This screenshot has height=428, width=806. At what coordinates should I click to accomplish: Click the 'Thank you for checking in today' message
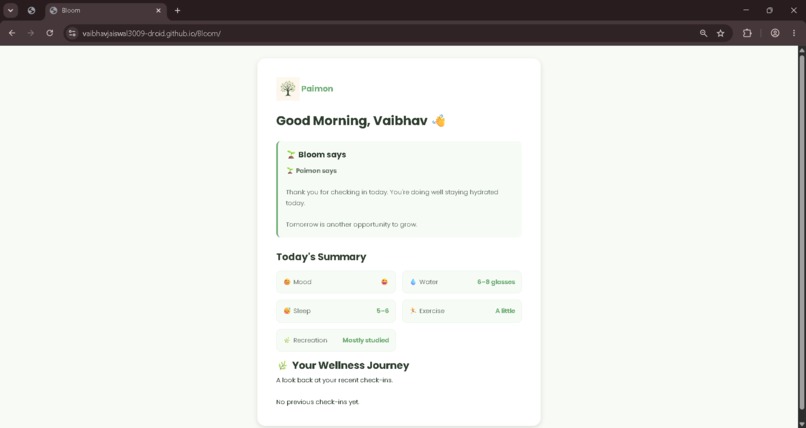392,197
